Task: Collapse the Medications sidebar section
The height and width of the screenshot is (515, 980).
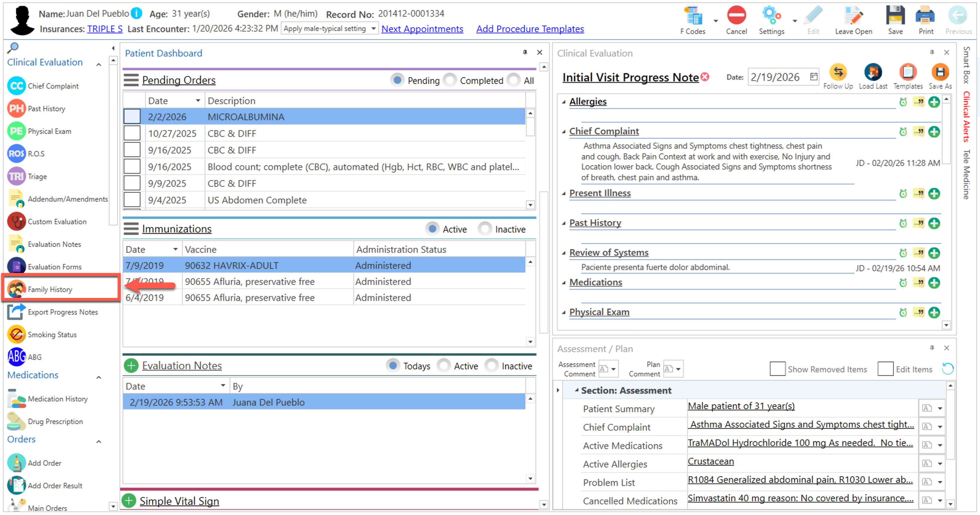Action: (x=98, y=377)
